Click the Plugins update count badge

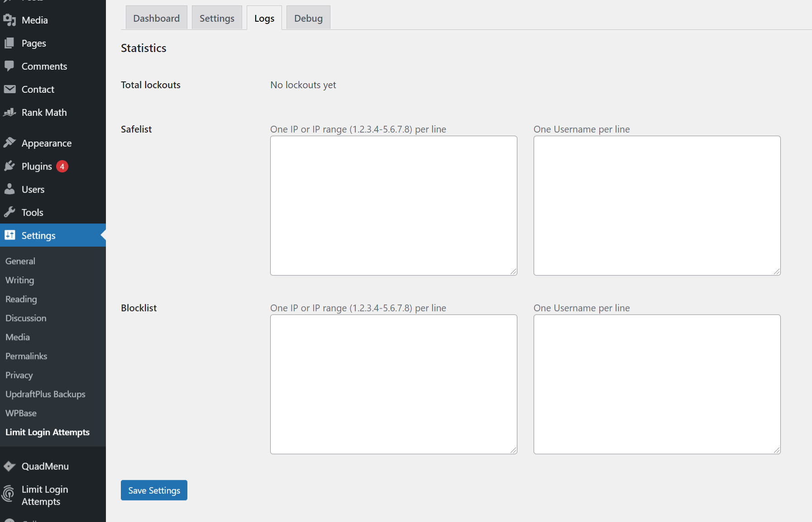click(x=62, y=166)
